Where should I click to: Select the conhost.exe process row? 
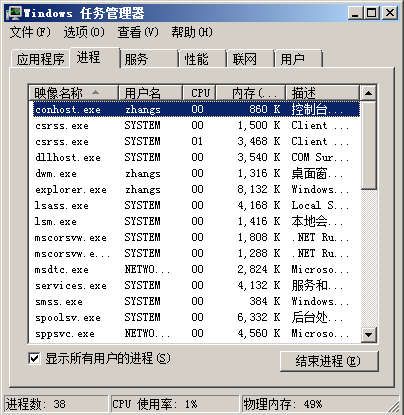(197, 109)
